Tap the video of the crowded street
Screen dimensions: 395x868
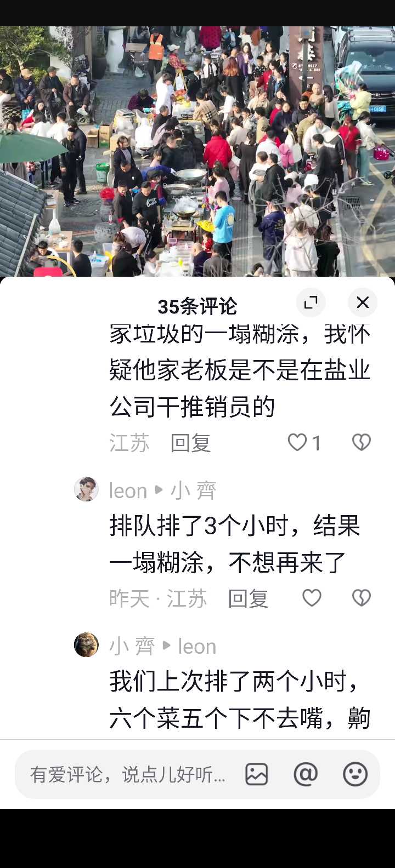[x=198, y=151]
